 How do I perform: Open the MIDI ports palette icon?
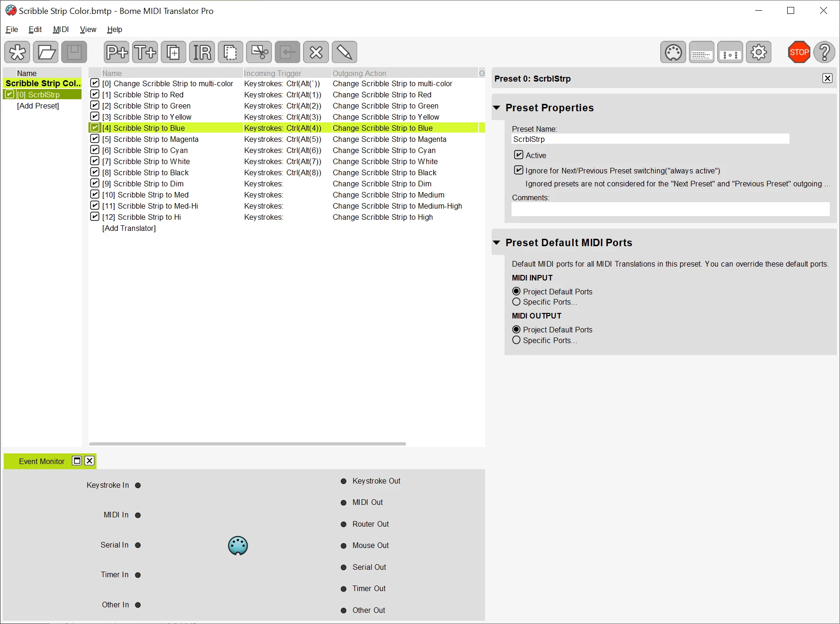tap(673, 52)
